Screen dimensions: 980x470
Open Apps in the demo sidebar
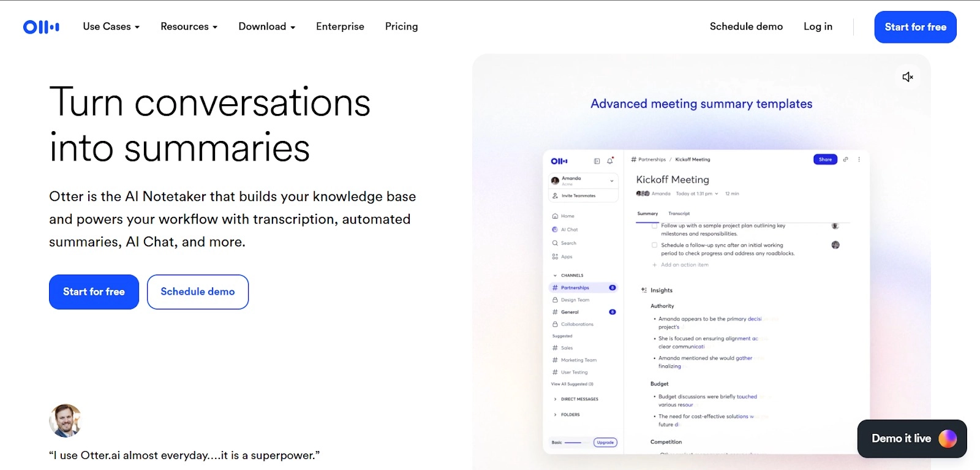[x=566, y=257]
